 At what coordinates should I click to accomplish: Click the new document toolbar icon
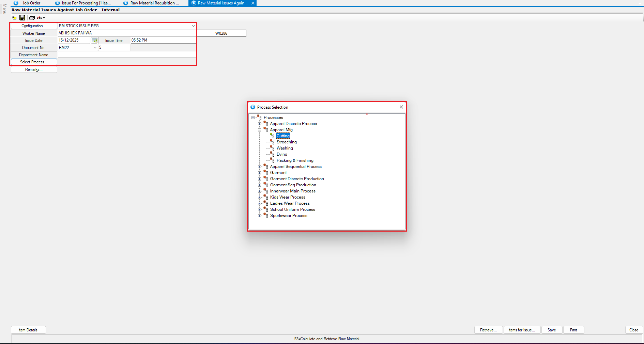[x=14, y=18]
